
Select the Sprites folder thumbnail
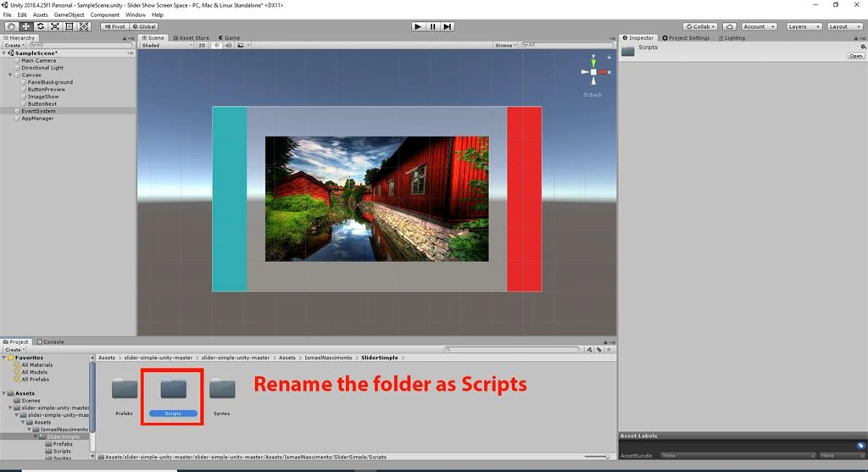coord(222,389)
